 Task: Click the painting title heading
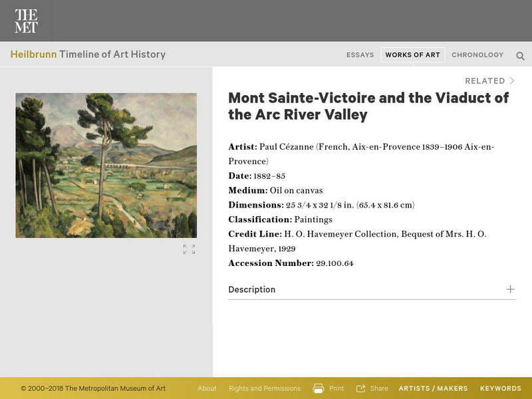click(368, 106)
